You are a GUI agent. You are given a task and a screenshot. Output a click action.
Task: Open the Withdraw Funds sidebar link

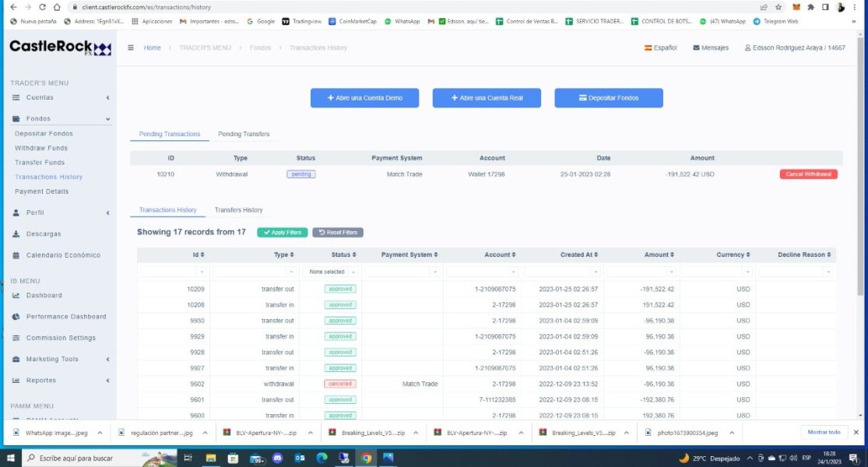coord(41,148)
